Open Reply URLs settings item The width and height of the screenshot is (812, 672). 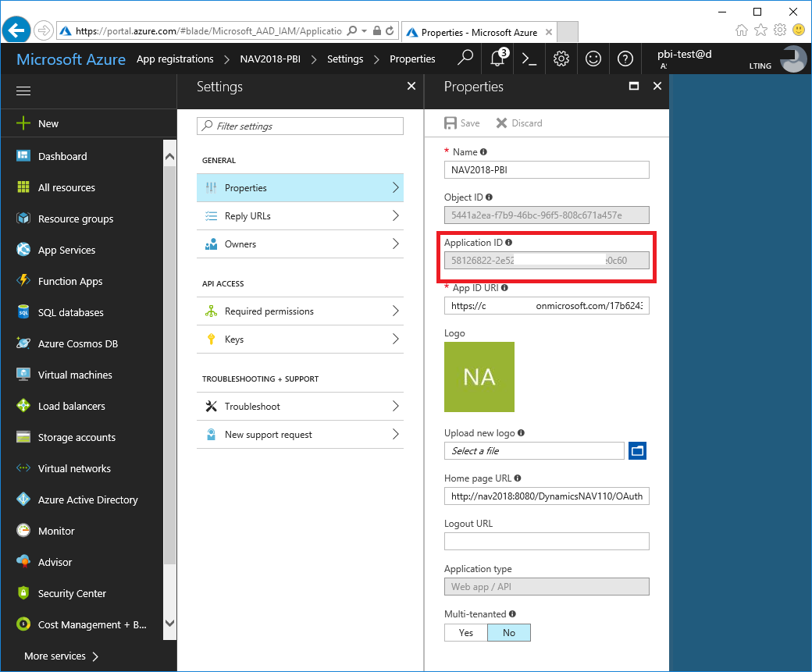point(300,216)
